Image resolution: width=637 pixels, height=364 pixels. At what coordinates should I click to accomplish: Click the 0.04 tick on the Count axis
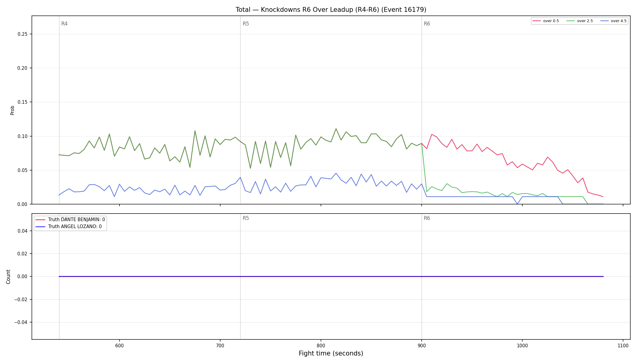point(22,231)
